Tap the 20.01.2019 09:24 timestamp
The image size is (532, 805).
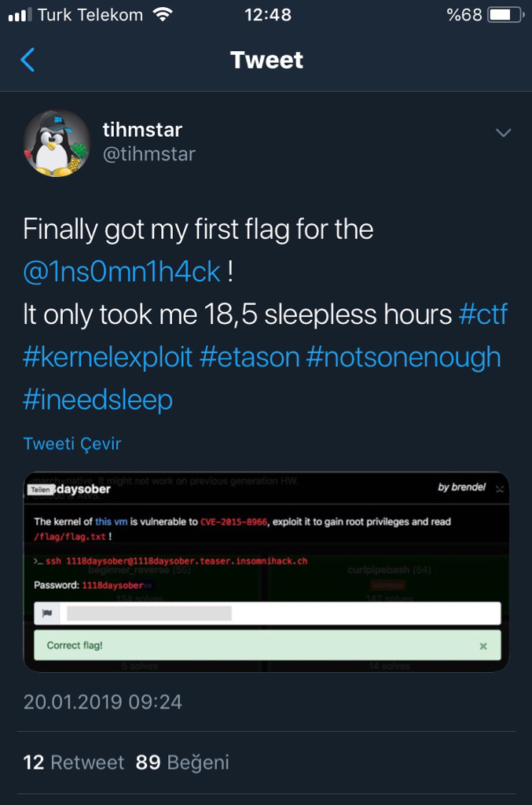tap(101, 702)
